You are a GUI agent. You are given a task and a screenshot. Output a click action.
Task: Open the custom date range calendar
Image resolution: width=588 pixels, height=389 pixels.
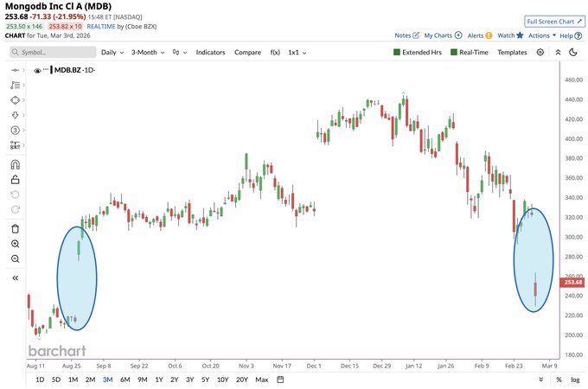click(x=280, y=379)
